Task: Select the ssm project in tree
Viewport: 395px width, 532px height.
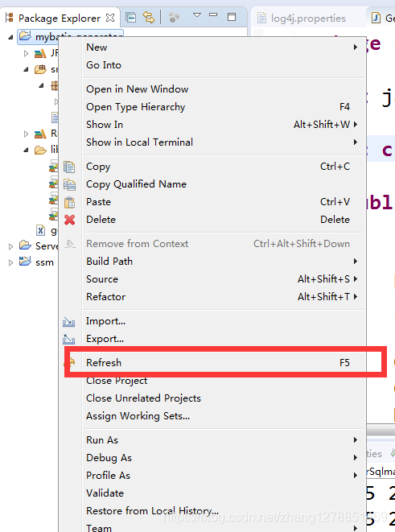Action: click(36, 262)
